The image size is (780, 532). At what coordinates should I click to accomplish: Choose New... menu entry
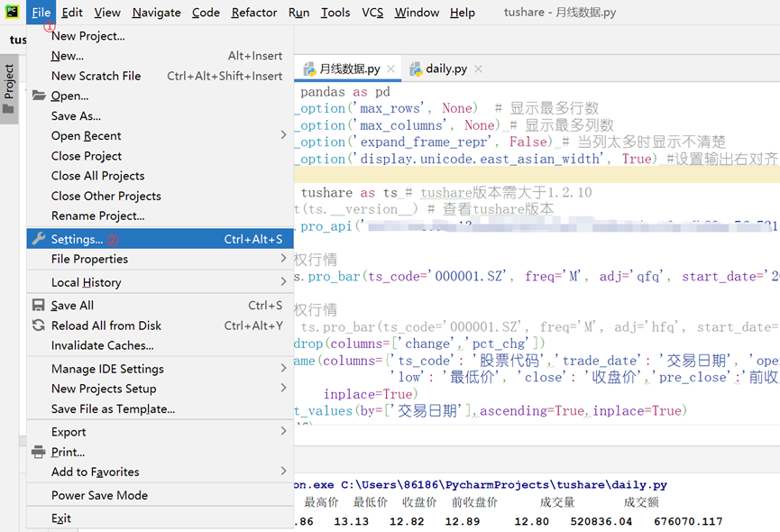coord(160,56)
